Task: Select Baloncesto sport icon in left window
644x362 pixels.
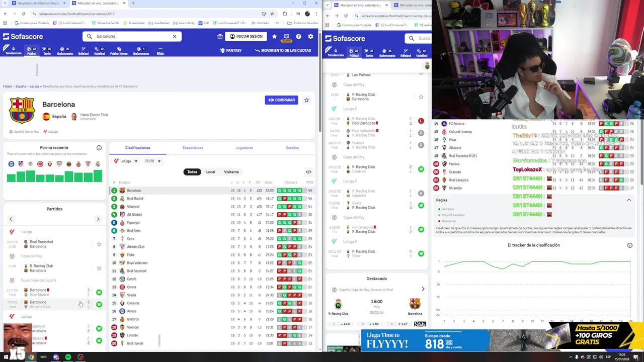Action: pyautogui.click(x=65, y=51)
